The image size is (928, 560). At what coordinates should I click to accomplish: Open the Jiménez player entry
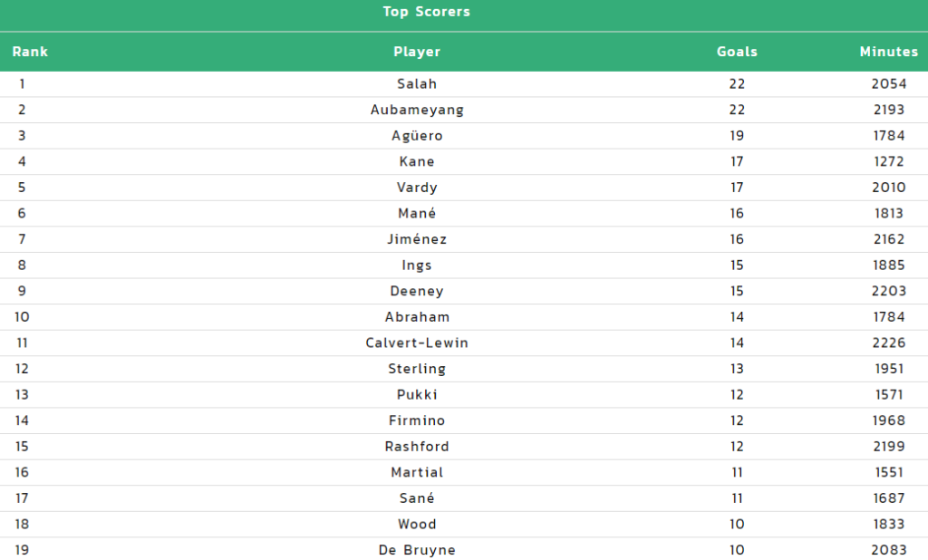pos(417,239)
